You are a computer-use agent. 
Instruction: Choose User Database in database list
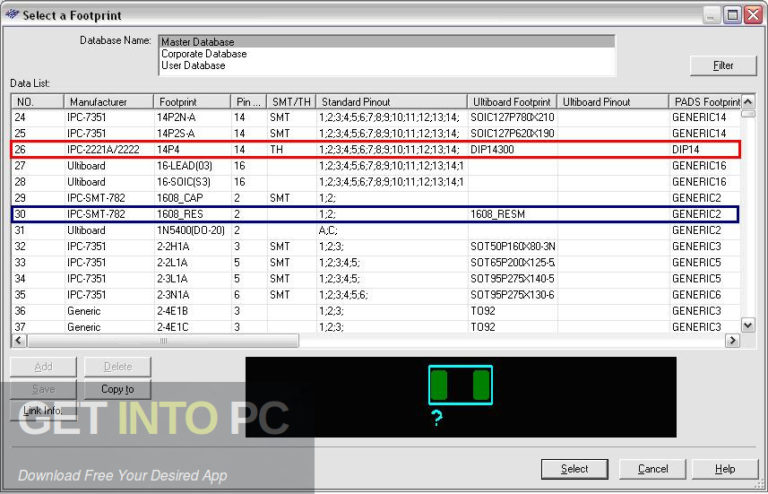point(387,65)
